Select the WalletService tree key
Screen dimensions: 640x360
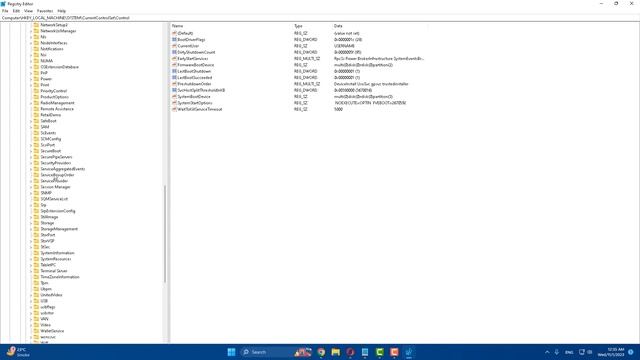[52, 331]
